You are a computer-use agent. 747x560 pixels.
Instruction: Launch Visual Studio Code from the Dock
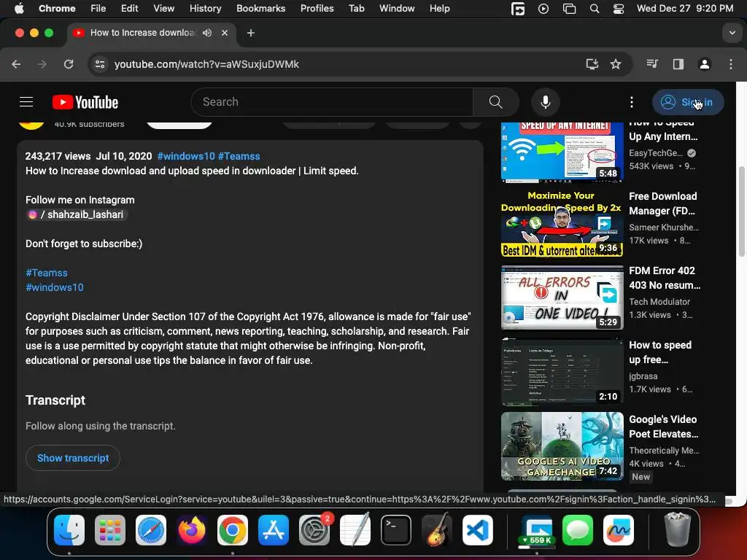(477, 530)
